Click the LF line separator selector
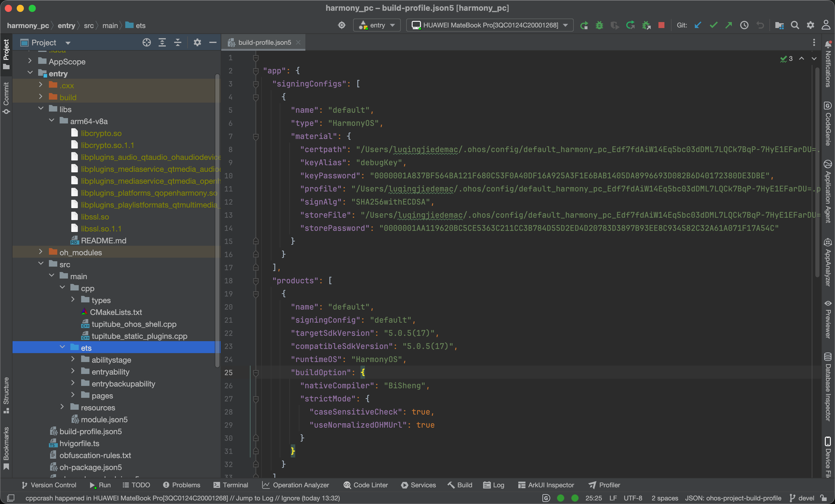Image resolution: width=835 pixels, height=504 pixels. pyautogui.click(x=613, y=498)
